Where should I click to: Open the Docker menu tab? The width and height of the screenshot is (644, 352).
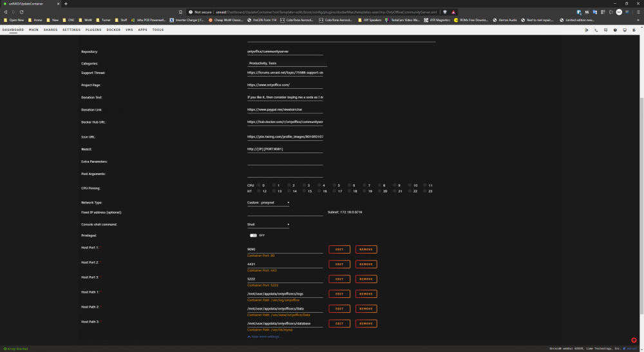tap(113, 30)
